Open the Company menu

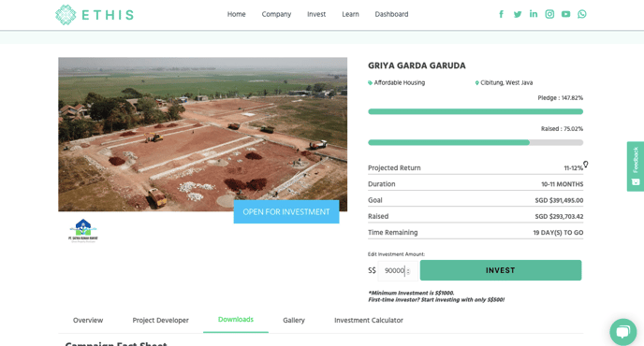point(276,14)
